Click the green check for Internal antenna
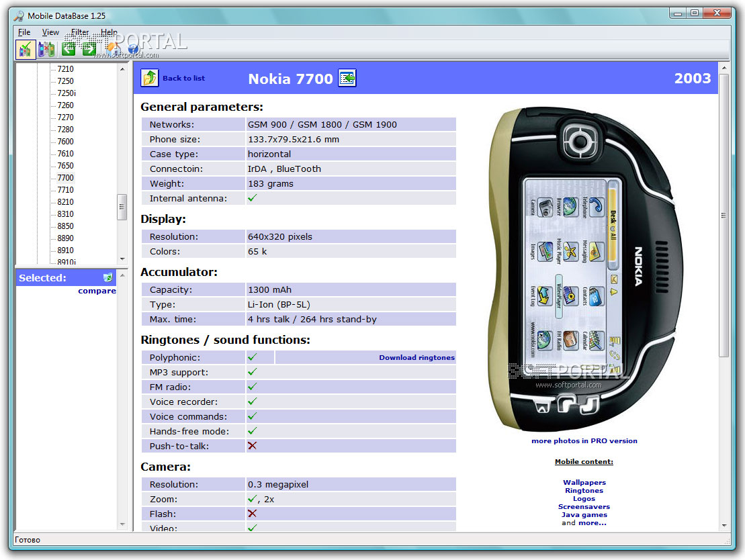 (x=253, y=197)
